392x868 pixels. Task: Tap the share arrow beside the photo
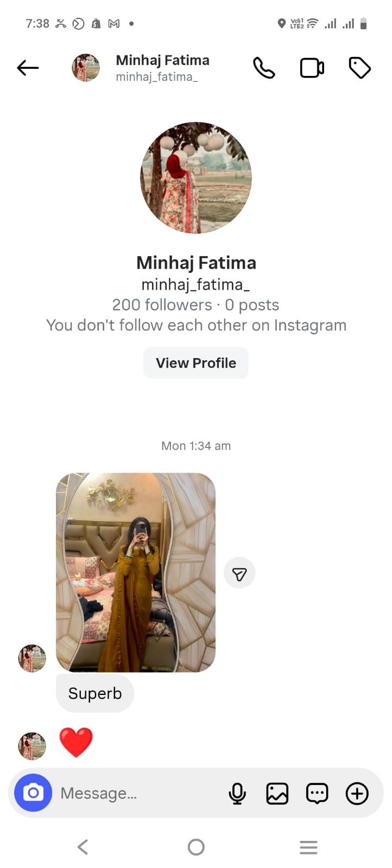point(239,573)
